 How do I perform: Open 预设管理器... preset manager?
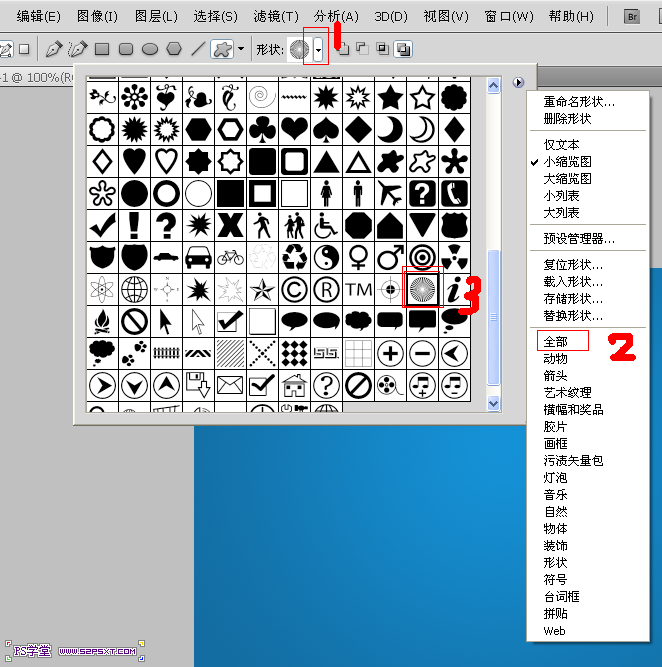point(578,239)
